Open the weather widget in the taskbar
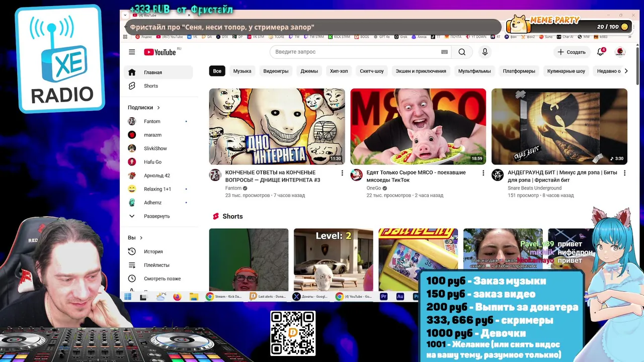This screenshot has width=644, height=362. [x=161, y=296]
